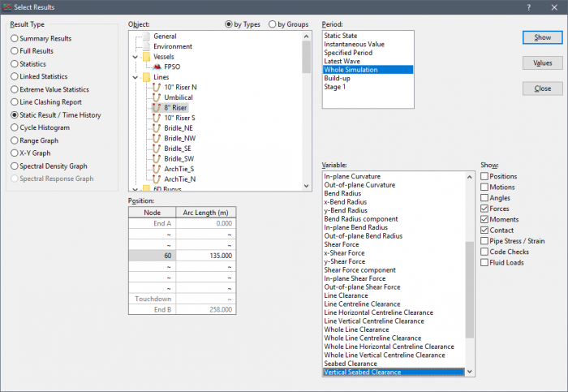
Task: Click the 8" Riser line icon
Action: tap(157, 108)
